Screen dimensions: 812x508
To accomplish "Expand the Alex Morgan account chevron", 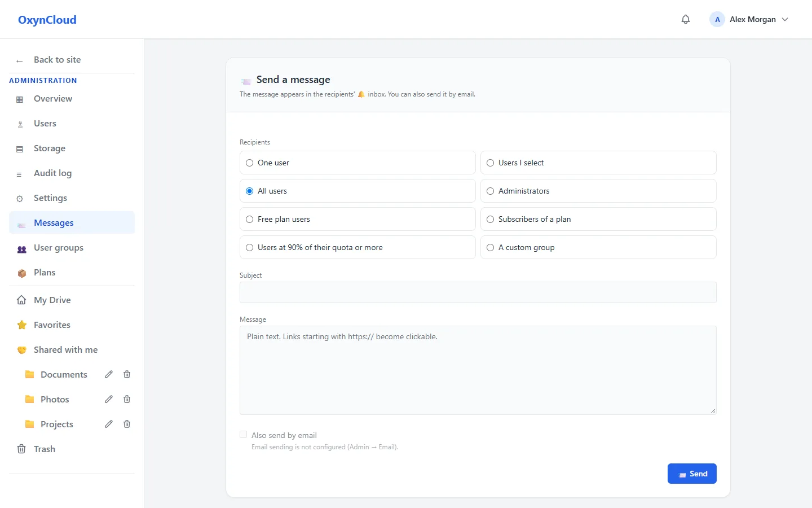I will point(785,19).
